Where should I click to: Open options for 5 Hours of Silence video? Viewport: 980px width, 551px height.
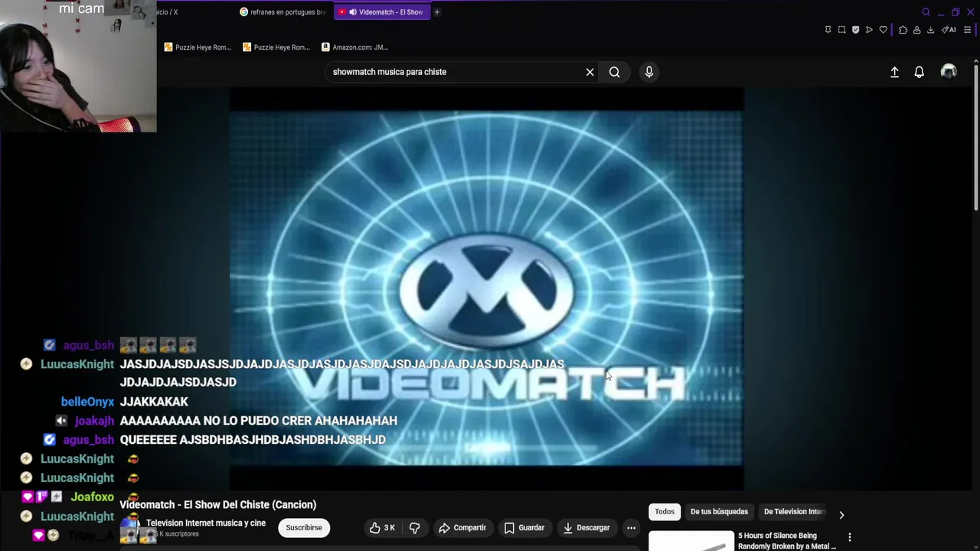[849, 537]
